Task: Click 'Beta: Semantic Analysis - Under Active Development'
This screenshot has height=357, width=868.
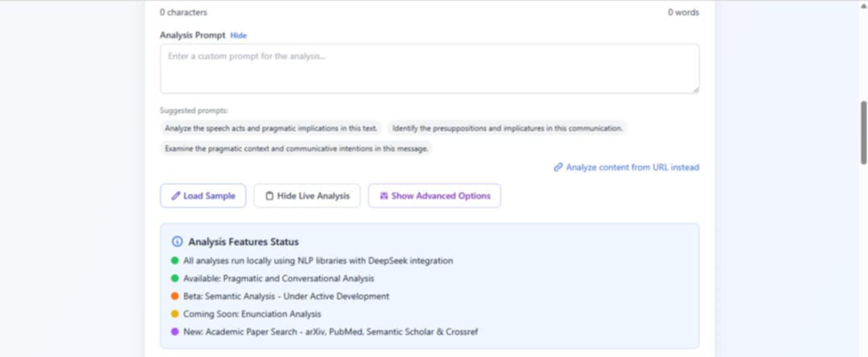Action: pos(286,296)
